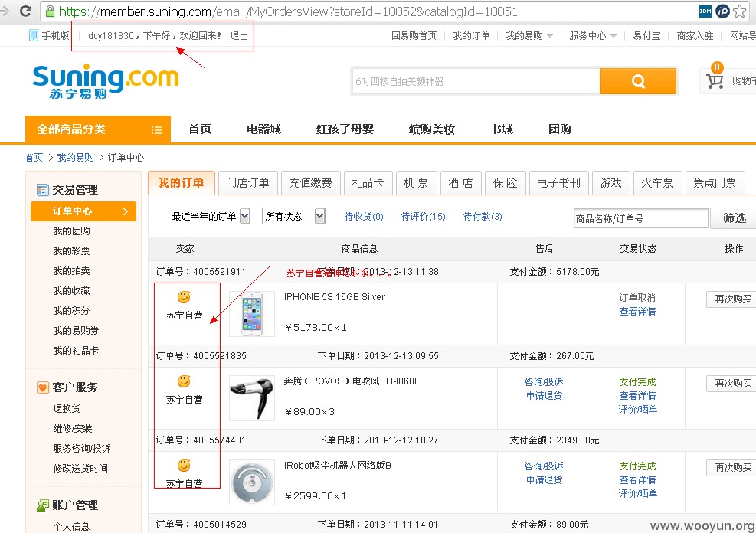Image resolution: width=756 pixels, height=533 pixels.
Task: Open 团购 in main navigation
Action: click(x=559, y=129)
